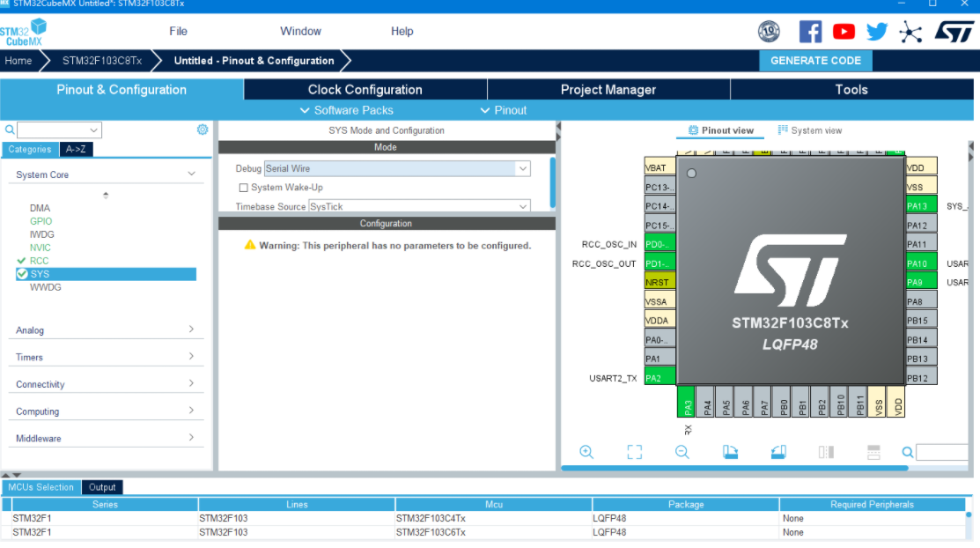Image resolution: width=980 pixels, height=548 pixels.
Task: Open the YouTube icon link
Action: pyautogui.click(x=844, y=32)
